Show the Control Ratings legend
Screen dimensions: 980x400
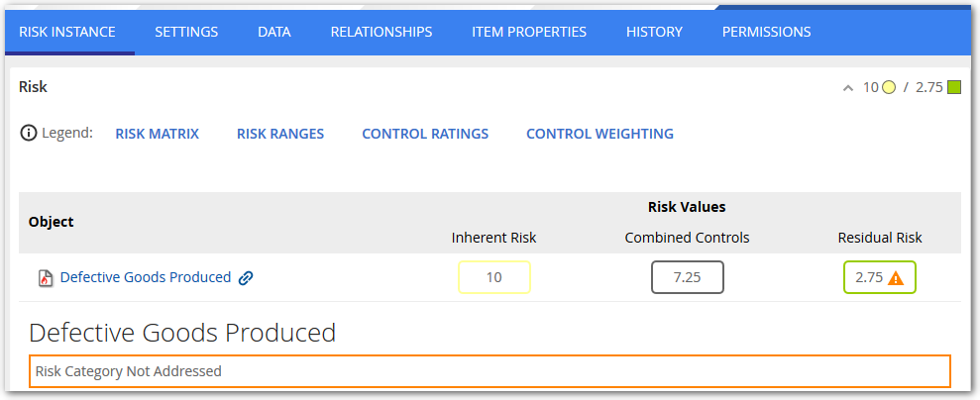425,134
